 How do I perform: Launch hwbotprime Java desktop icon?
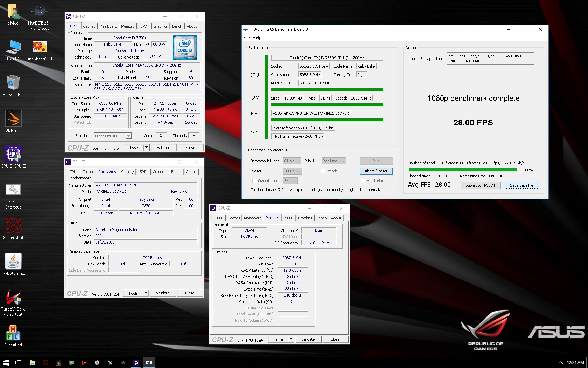pos(13,264)
